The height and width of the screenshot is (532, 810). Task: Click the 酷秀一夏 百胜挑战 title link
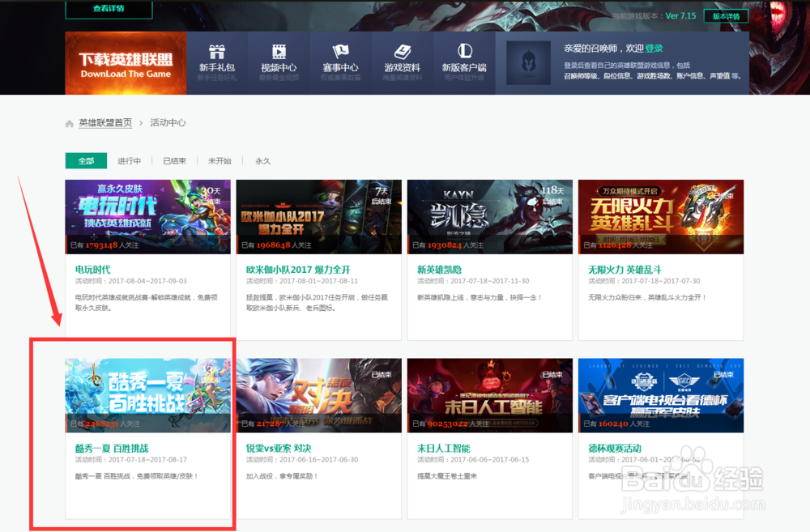(112, 449)
